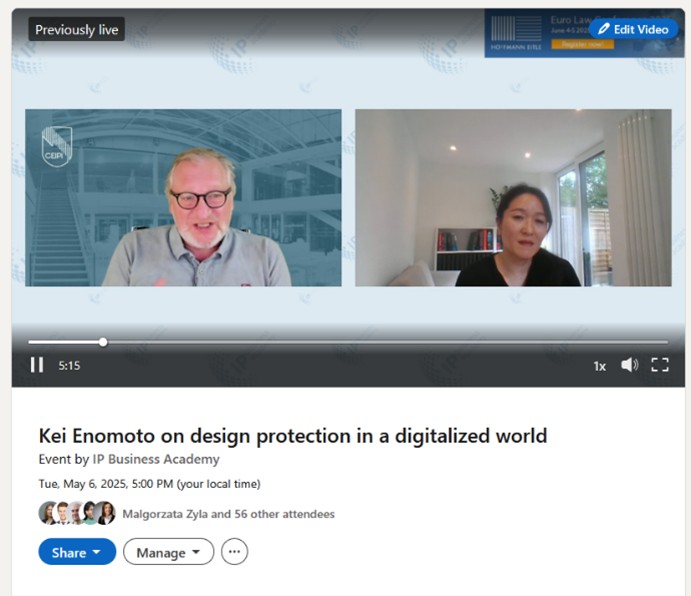Screen dimensions: 691x596
Task: Click the last attendee avatar in the row
Action: tap(105, 513)
